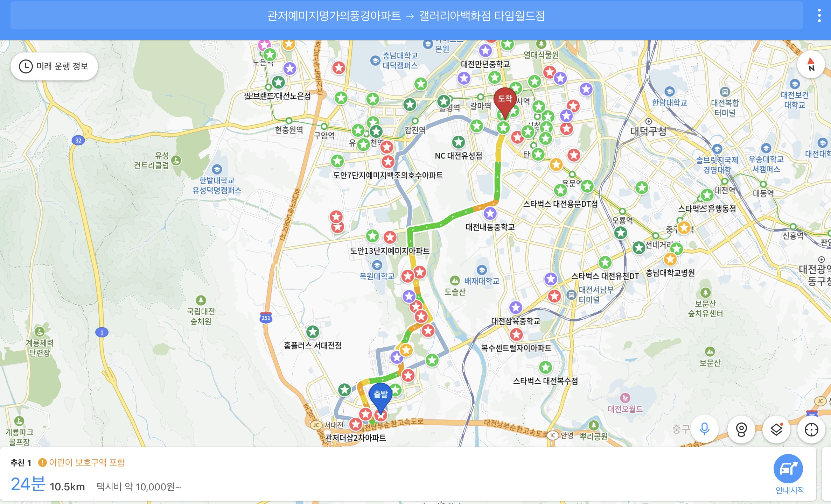
Task: Click the route header search bar
Action: coord(406,16)
